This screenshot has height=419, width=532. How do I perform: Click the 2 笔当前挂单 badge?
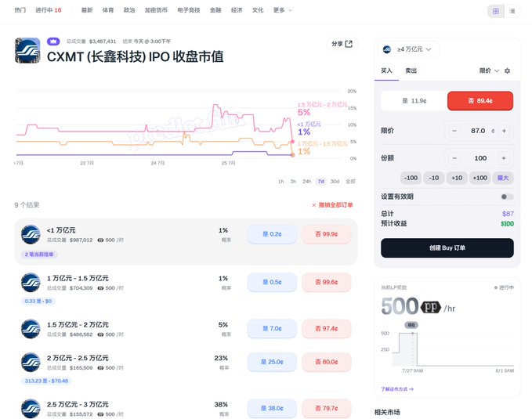(39, 255)
